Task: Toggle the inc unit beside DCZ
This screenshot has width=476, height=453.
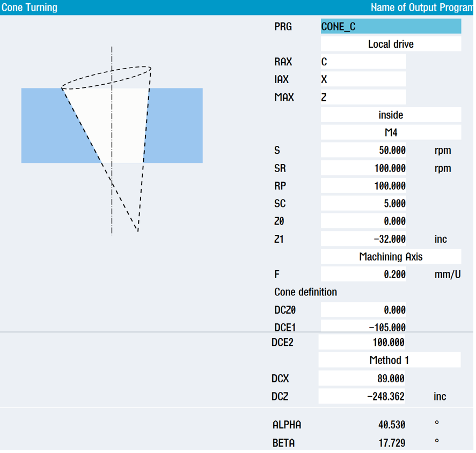Action: [440, 396]
